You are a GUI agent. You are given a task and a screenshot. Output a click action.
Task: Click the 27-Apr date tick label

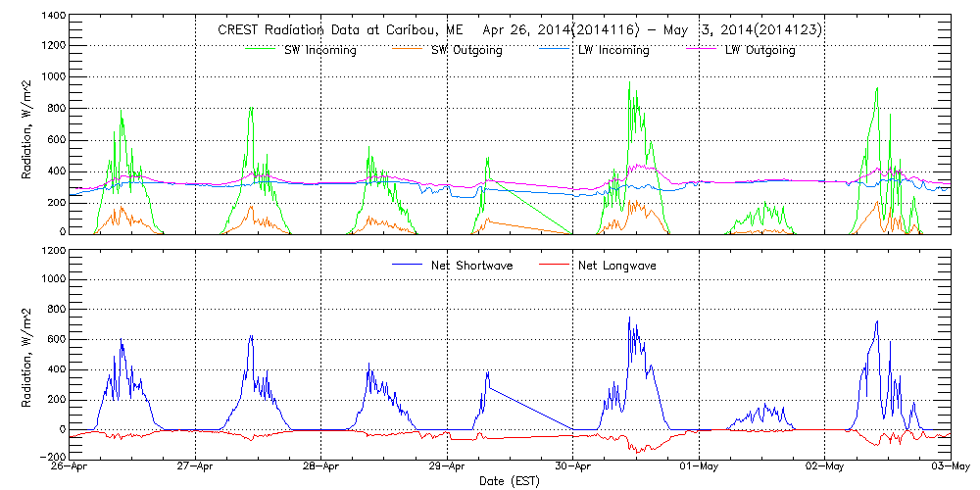click(x=197, y=466)
